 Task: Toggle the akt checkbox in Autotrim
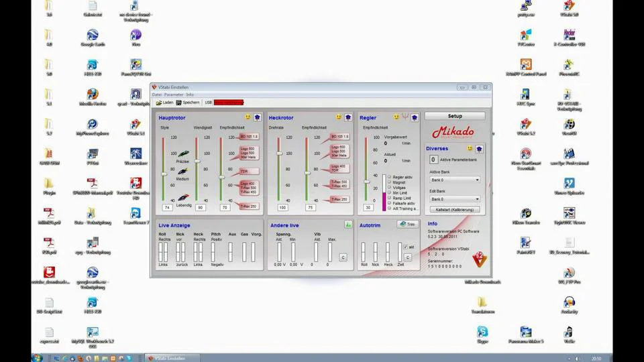click(406, 247)
